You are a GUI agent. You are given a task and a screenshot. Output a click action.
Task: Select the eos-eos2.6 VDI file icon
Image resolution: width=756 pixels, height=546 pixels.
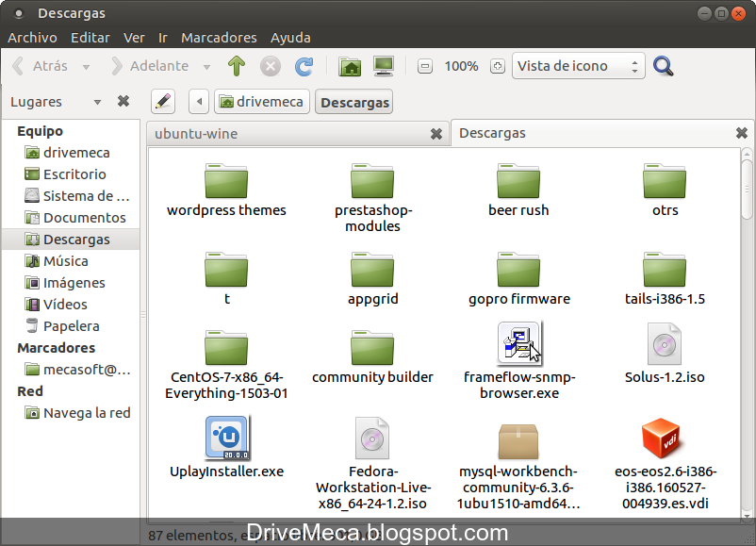tap(664, 438)
